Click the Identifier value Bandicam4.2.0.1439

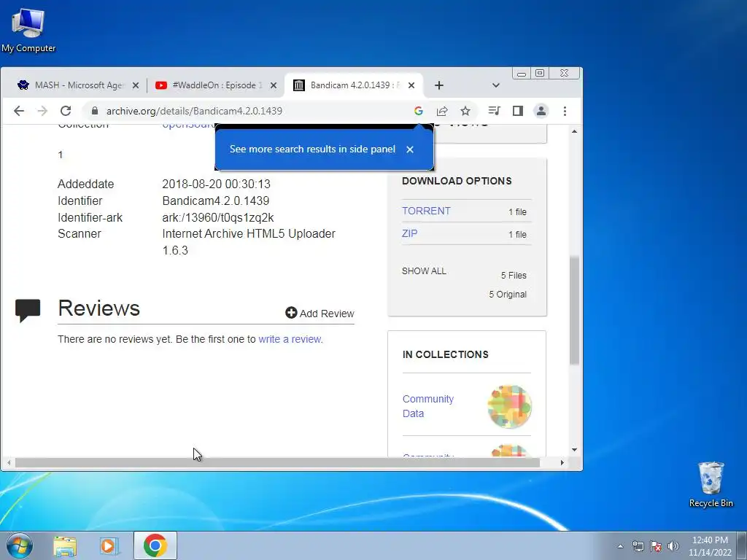tap(216, 201)
